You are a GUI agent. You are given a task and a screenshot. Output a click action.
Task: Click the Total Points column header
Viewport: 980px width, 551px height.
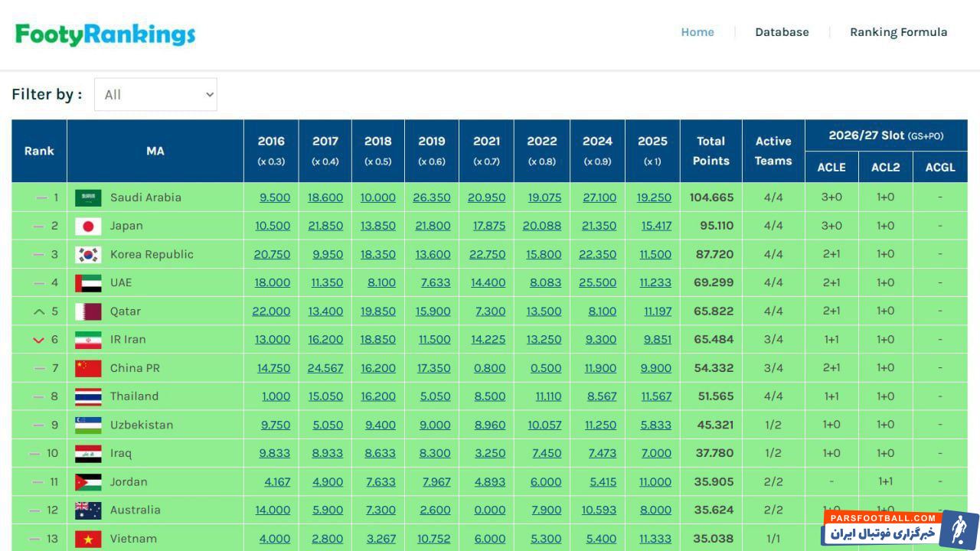point(710,151)
